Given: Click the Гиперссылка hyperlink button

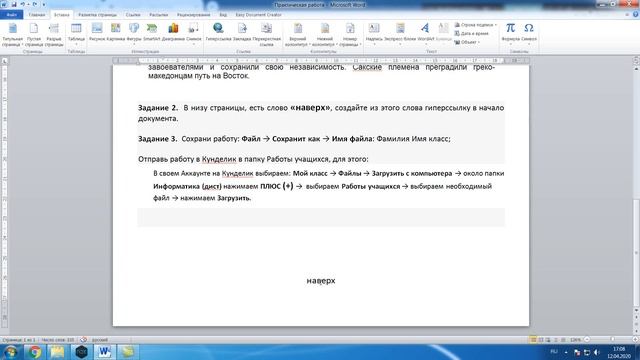Looking at the screenshot, I should [218, 33].
